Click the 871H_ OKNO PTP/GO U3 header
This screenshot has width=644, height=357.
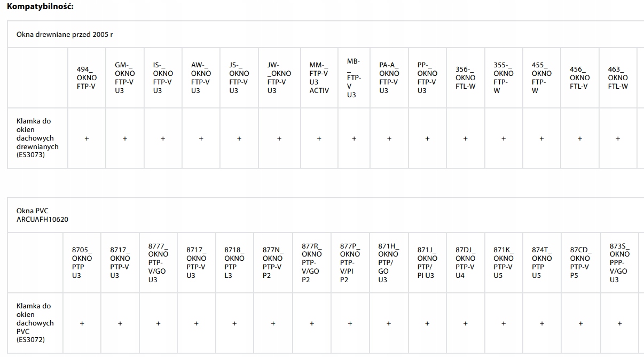click(x=389, y=262)
